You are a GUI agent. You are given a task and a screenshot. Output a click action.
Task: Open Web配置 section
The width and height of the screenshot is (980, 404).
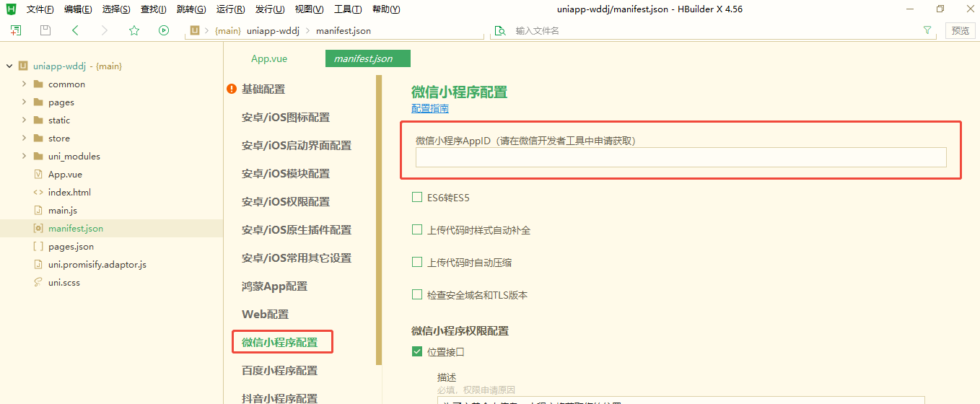pos(265,314)
